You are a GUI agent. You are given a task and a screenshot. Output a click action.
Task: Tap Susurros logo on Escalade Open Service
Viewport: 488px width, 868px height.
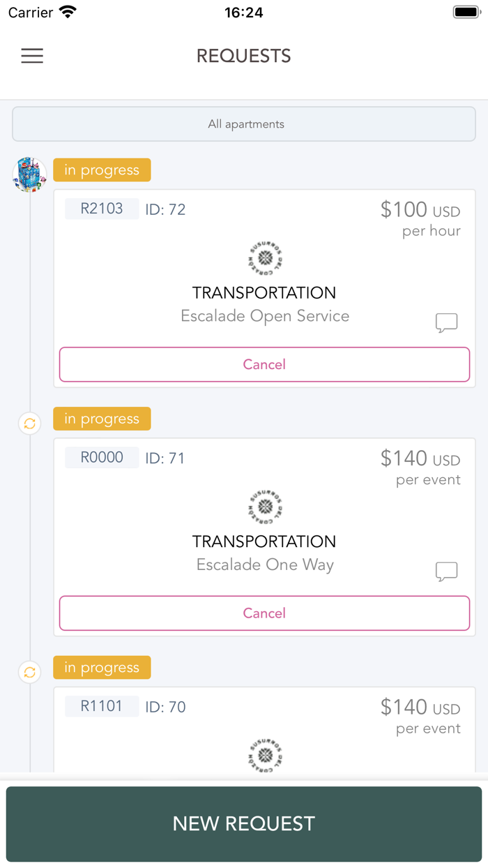pos(265,258)
